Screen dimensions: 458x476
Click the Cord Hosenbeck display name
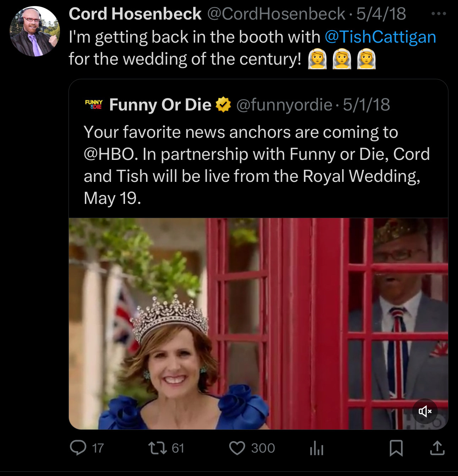click(135, 14)
